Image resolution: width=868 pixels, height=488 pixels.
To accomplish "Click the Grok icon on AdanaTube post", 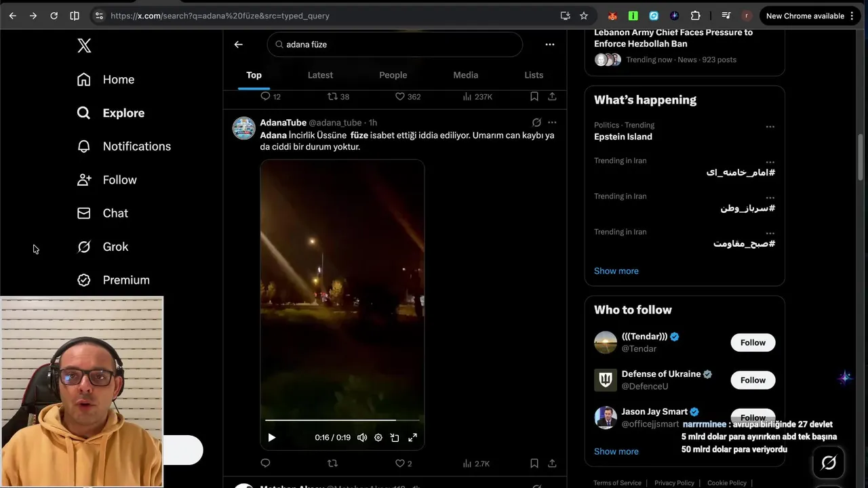I will point(536,123).
